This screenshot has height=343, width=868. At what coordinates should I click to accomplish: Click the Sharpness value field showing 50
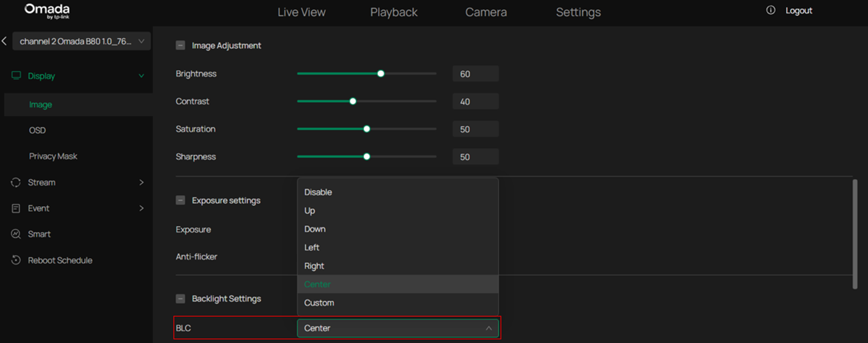475,157
